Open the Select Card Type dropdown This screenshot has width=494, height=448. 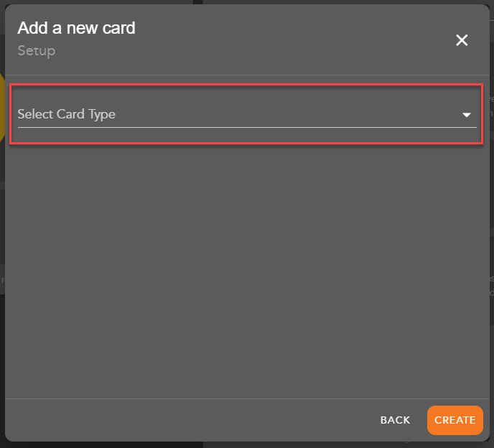(x=246, y=114)
